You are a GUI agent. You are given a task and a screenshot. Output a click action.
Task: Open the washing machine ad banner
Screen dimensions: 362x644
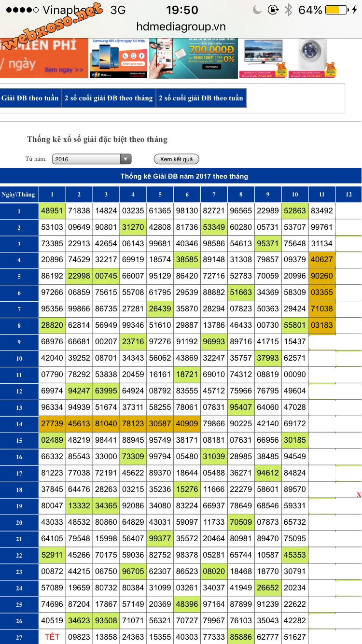coord(312,58)
